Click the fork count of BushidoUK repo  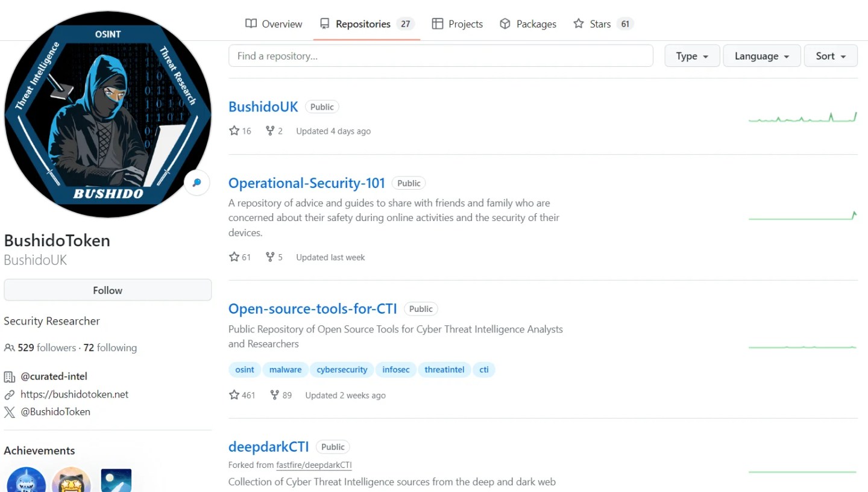(x=274, y=131)
